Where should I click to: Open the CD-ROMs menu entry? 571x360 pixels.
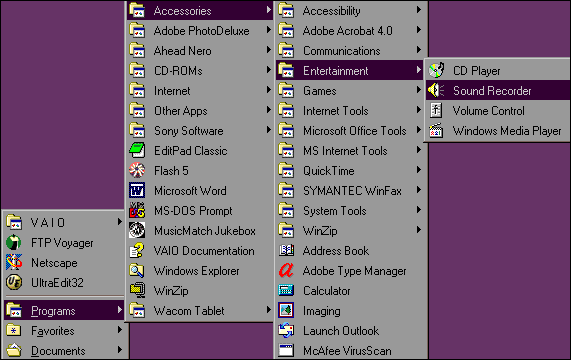tap(200, 70)
